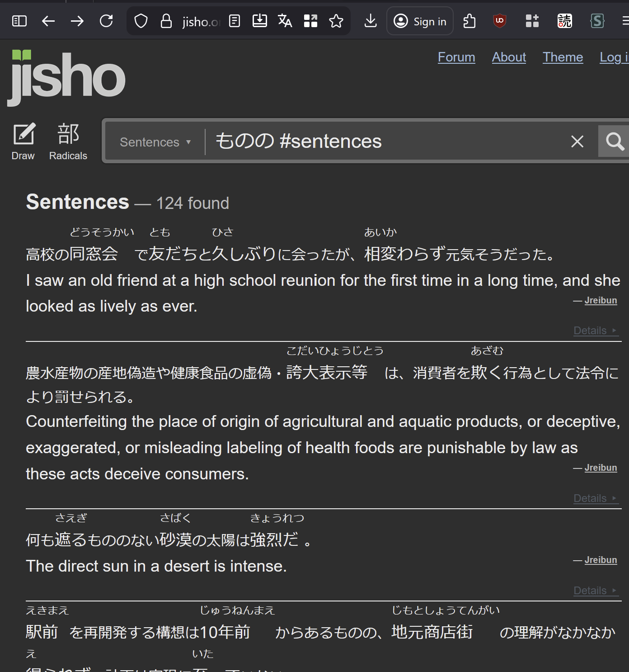Open the Sentences search type dropdown
The width and height of the screenshot is (629, 672).
[x=155, y=142]
